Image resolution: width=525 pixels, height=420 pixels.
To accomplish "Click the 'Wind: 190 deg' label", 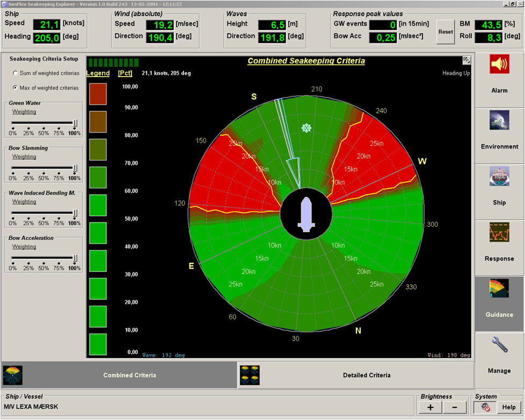I will [449, 355].
